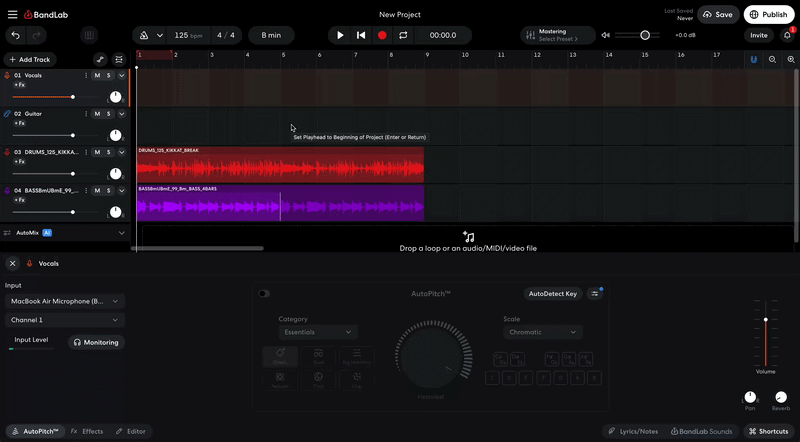Adjust the master volume slider
The height and width of the screenshot is (442, 800).
(644, 35)
